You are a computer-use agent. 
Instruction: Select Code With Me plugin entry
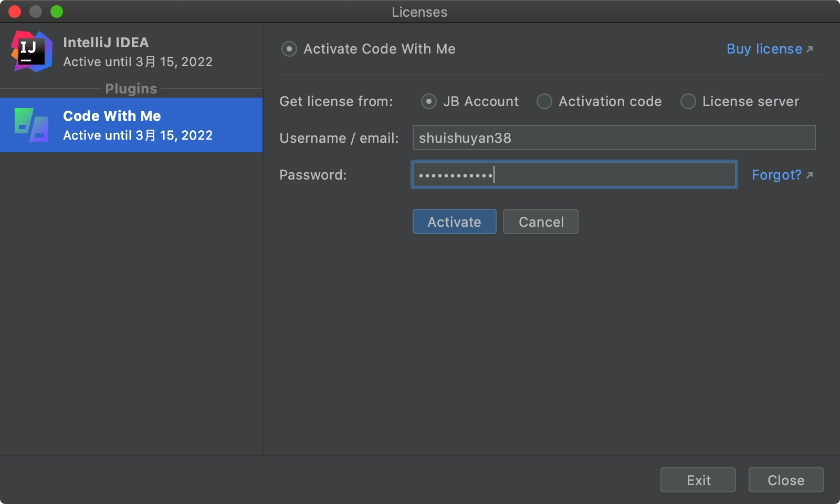(x=131, y=125)
